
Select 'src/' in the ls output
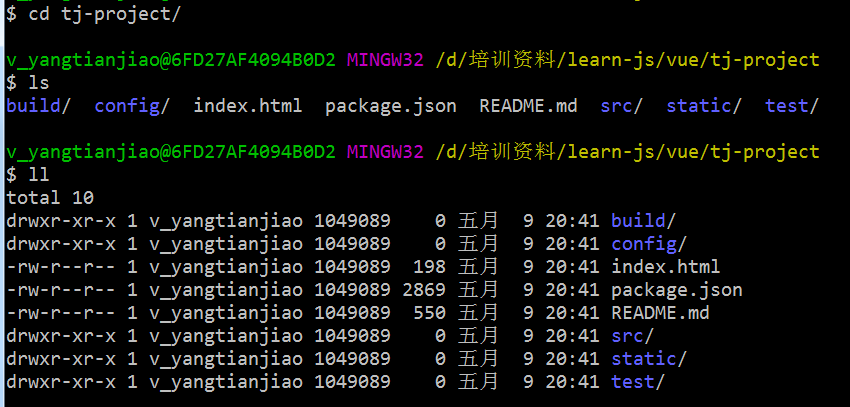coord(621,106)
